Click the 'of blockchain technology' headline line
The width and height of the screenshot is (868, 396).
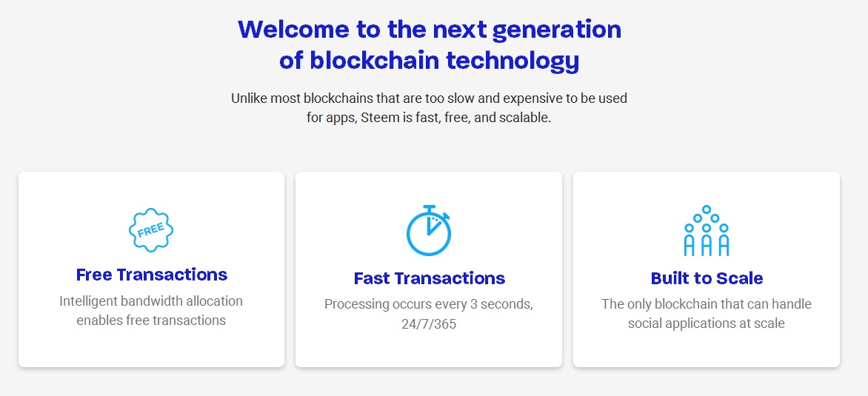coord(430,60)
